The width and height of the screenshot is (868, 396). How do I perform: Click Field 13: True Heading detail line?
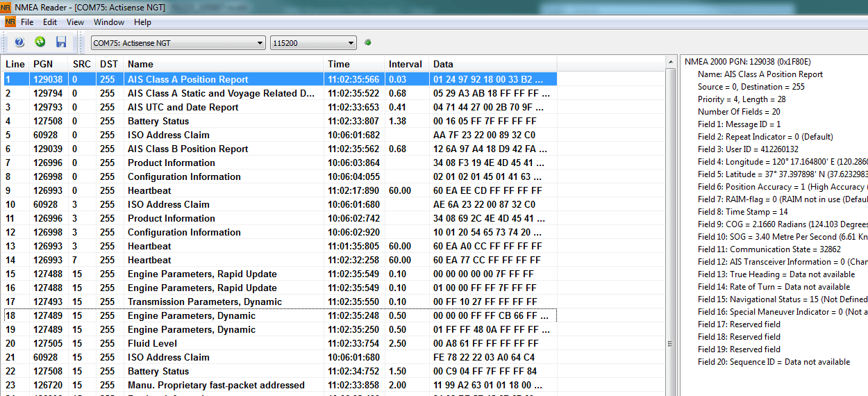coord(776,274)
